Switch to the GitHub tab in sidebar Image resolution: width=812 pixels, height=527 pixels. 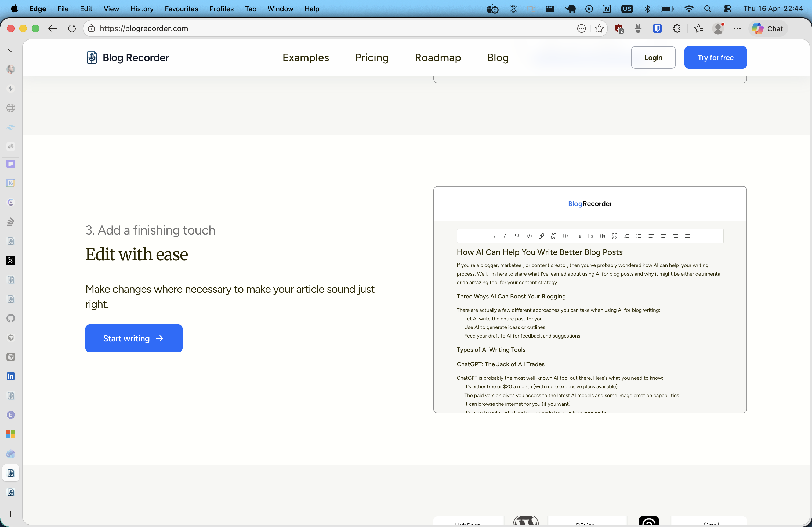(10, 319)
